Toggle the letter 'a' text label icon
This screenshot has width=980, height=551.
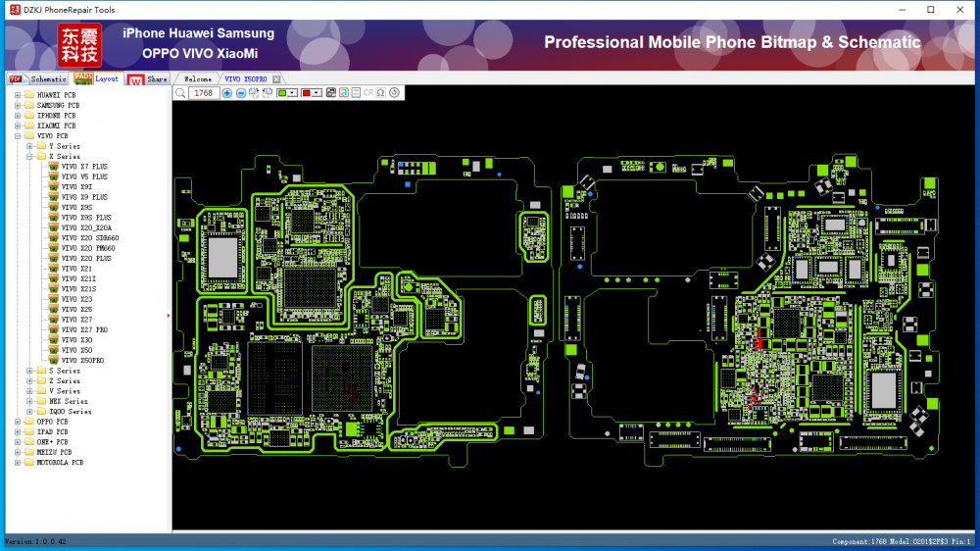(344, 93)
